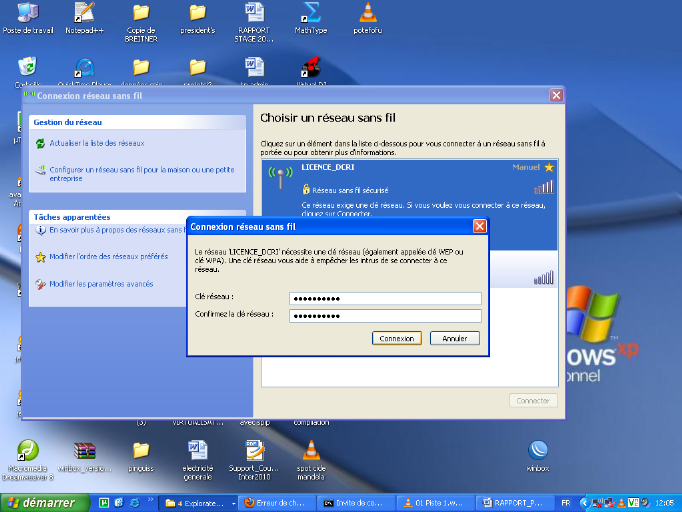Open electricité generale Word document
This screenshot has height=512, width=682.
(198, 460)
